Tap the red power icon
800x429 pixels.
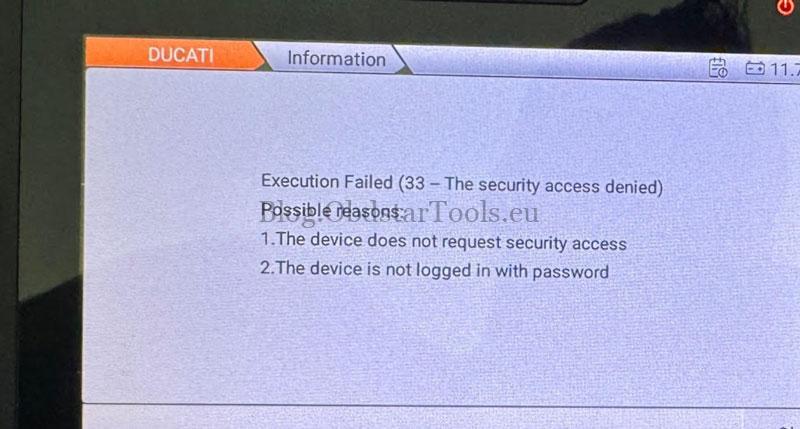[786, 7]
